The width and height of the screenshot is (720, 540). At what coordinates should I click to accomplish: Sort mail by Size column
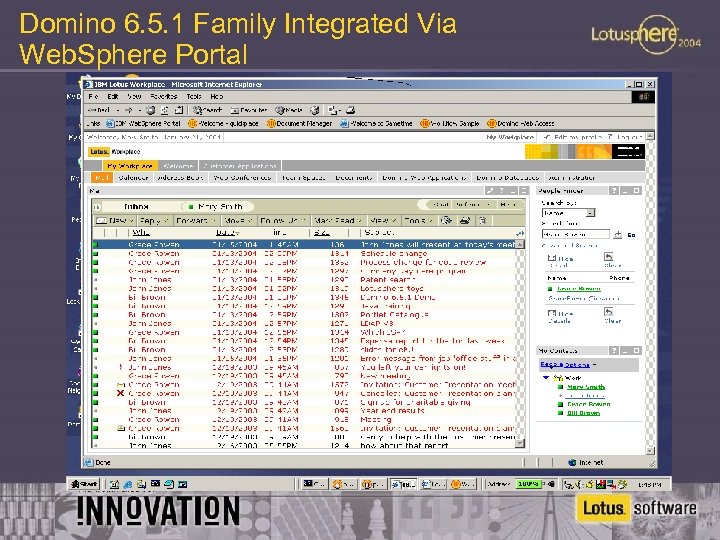click(321, 232)
